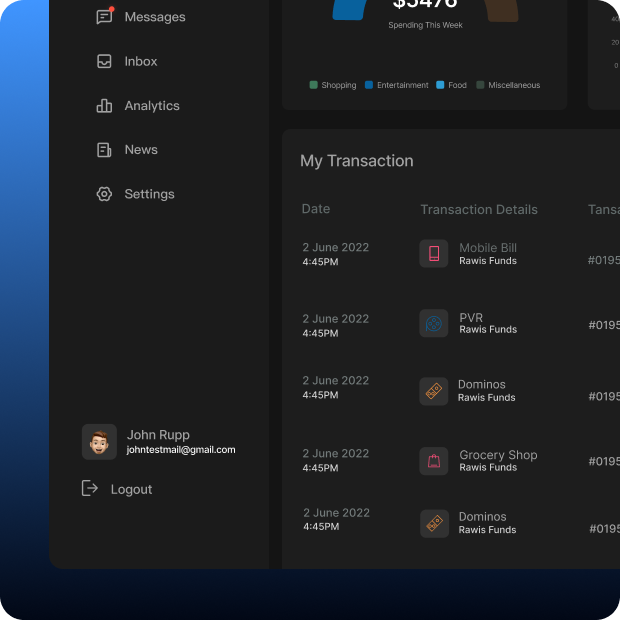Click the first Dominos ticket icon
This screenshot has height=620, width=620.
434,391
